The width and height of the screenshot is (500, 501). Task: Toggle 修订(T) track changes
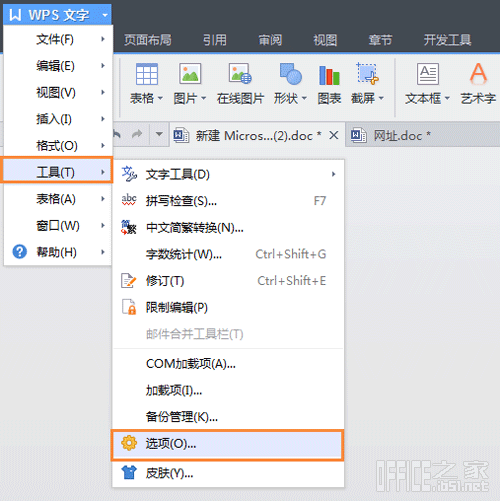coord(228,281)
